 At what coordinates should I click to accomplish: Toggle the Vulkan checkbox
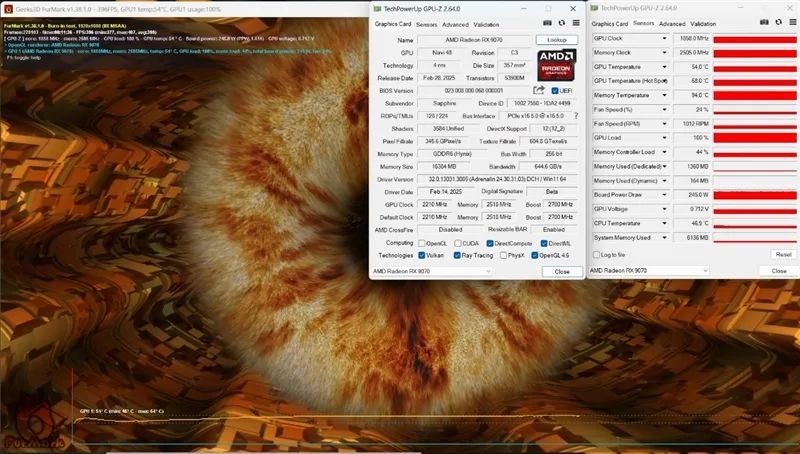click(x=422, y=255)
